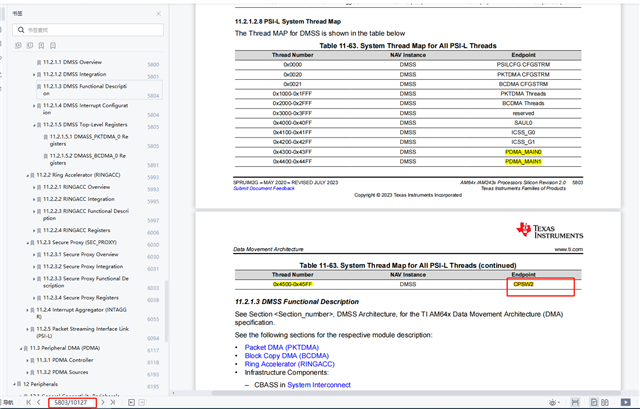The height and width of the screenshot is (409, 640).
Task: Open bookmark 11.2.2.2 RINGACC Integration
Action: tap(79, 199)
